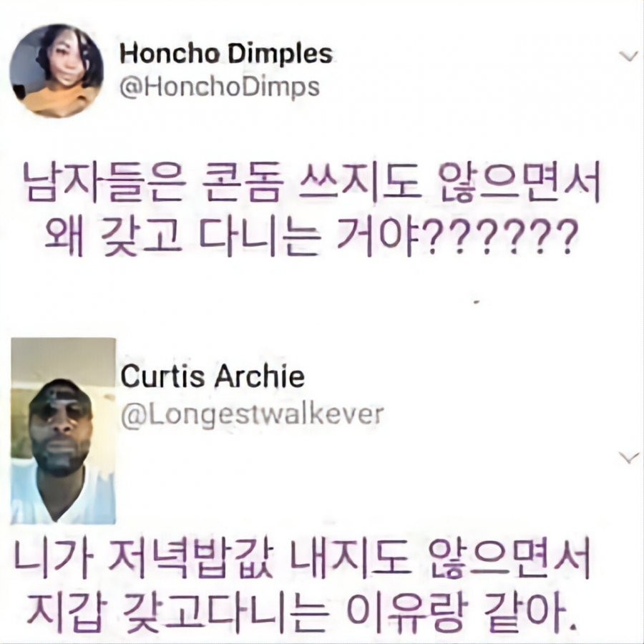This screenshot has height=644, width=644.
Task: Open Curtis Archie's square profile photo
Action: (x=63, y=431)
